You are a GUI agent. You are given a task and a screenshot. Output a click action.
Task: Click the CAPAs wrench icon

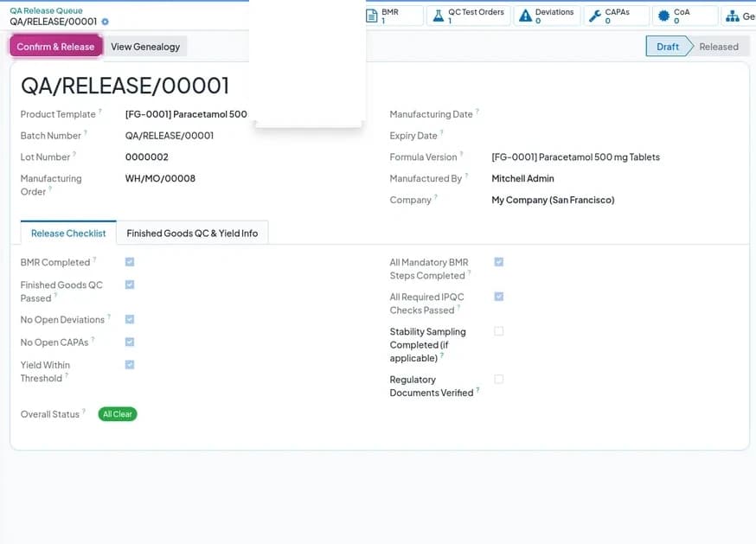pyautogui.click(x=595, y=16)
